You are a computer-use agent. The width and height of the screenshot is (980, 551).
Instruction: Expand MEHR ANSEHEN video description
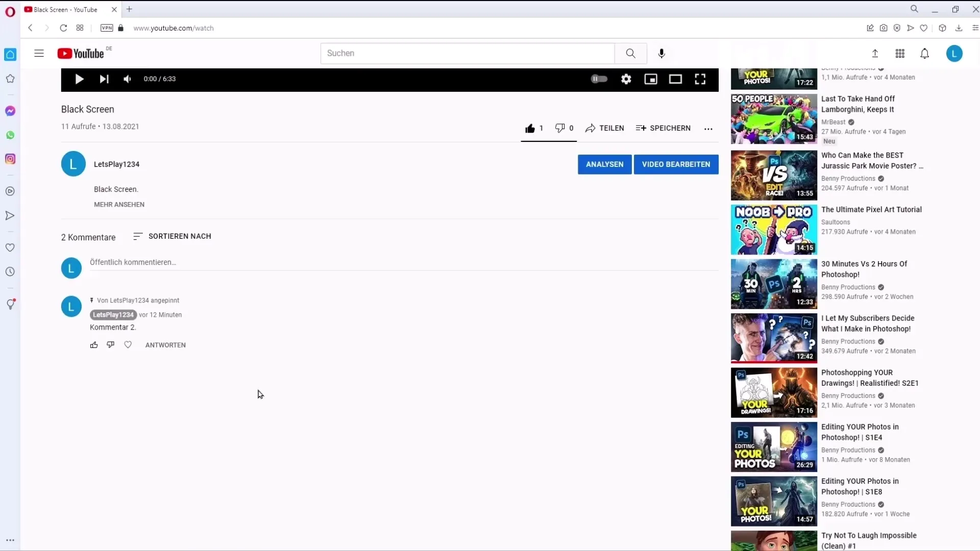coord(118,204)
